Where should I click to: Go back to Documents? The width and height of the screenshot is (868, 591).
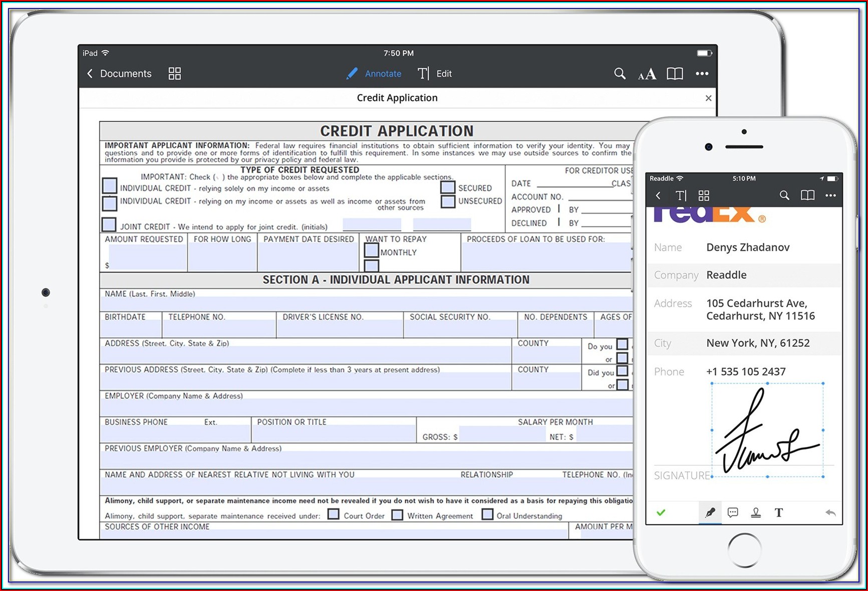point(119,74)
